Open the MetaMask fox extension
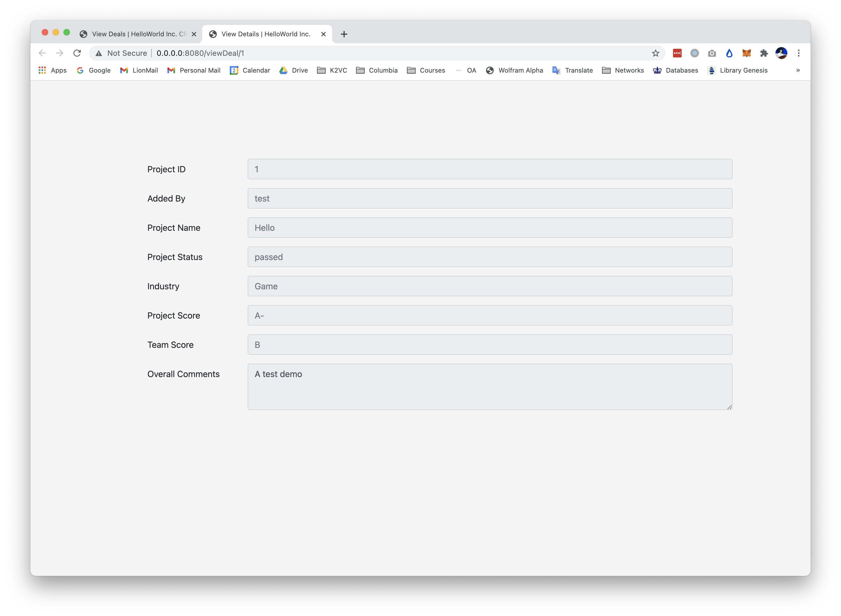The height and width of the screenshot is (616, 841). pos(746,53)
